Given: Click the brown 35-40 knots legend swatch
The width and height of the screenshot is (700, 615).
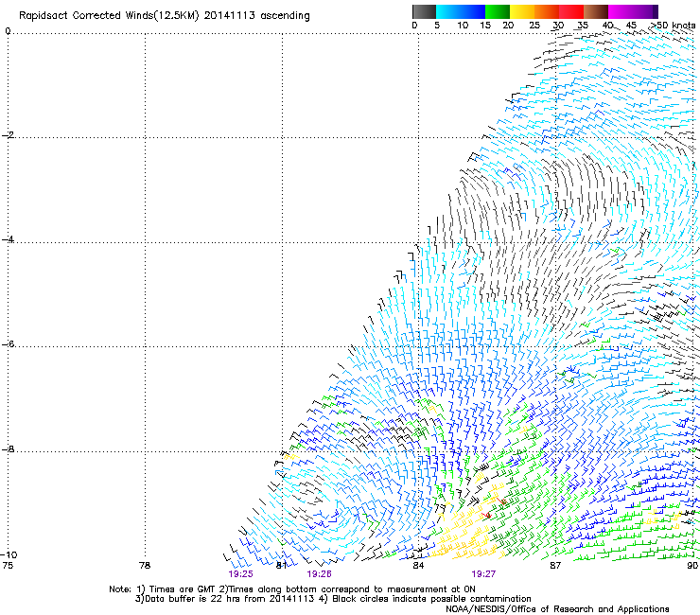Looking at the screenshot, I should (x=596, y=11).
